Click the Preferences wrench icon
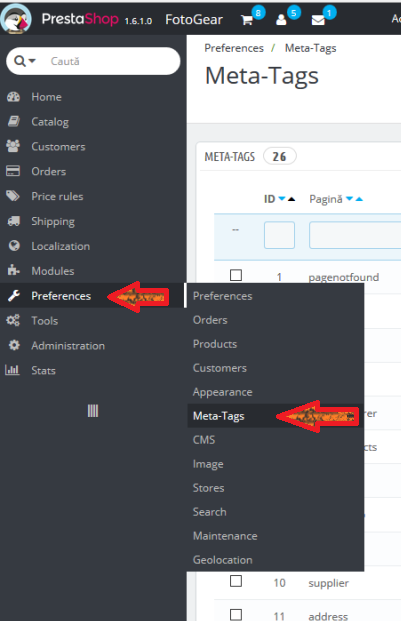401x621 pixels. coord(14,295)
